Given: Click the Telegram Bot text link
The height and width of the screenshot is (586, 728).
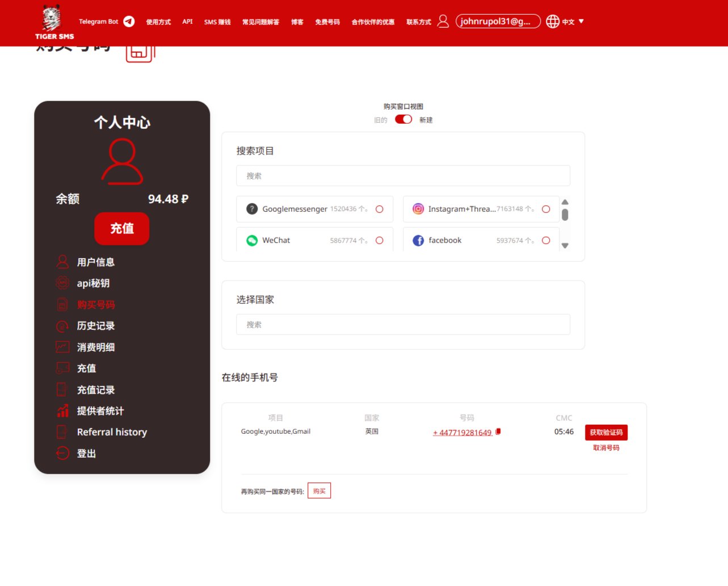Looking at the screenshot, I should coord(98,22).
